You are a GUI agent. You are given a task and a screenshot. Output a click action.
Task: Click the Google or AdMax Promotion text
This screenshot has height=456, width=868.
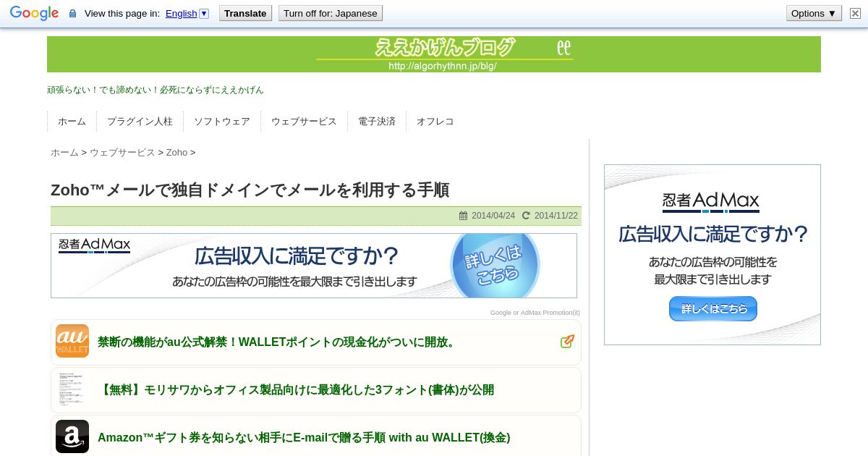coord(535,313)
